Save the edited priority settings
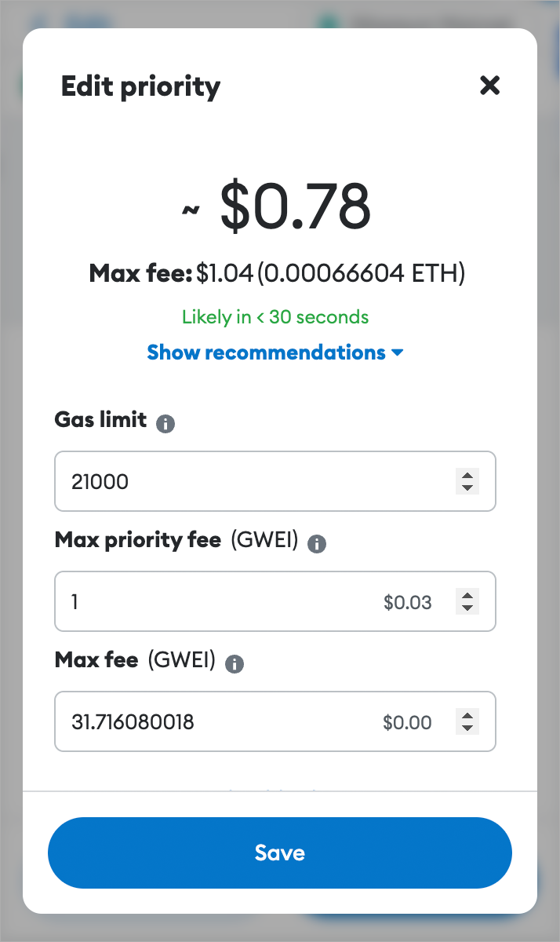 (279, 853)
